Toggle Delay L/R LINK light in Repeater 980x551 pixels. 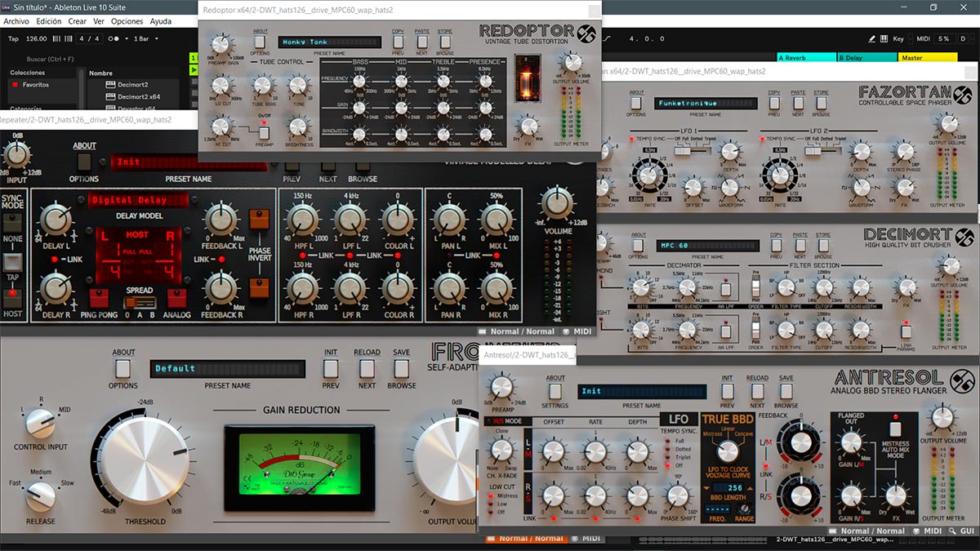53,259
